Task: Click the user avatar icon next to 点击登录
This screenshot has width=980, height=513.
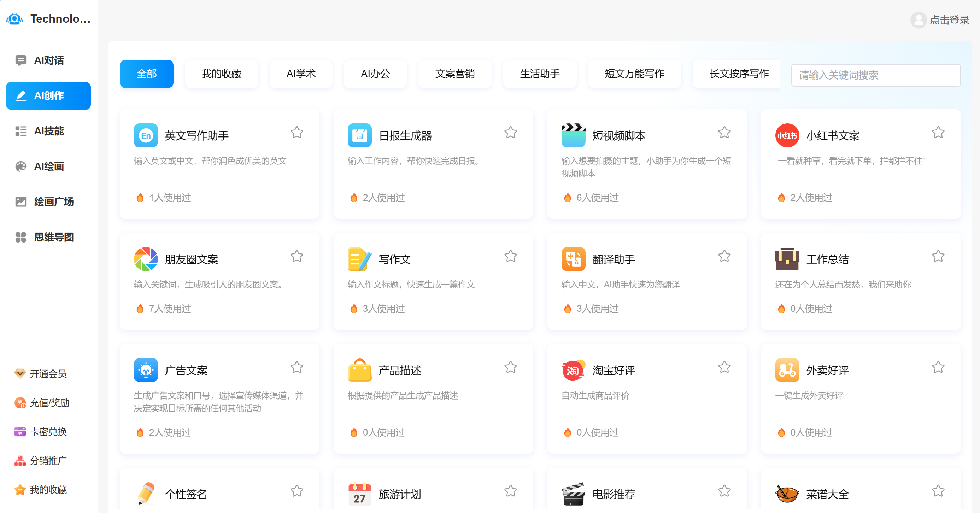Action: pos(919,20)
